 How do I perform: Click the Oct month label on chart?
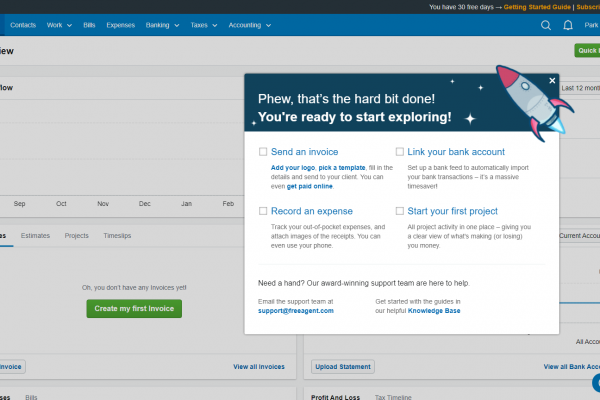click(61, 204)
